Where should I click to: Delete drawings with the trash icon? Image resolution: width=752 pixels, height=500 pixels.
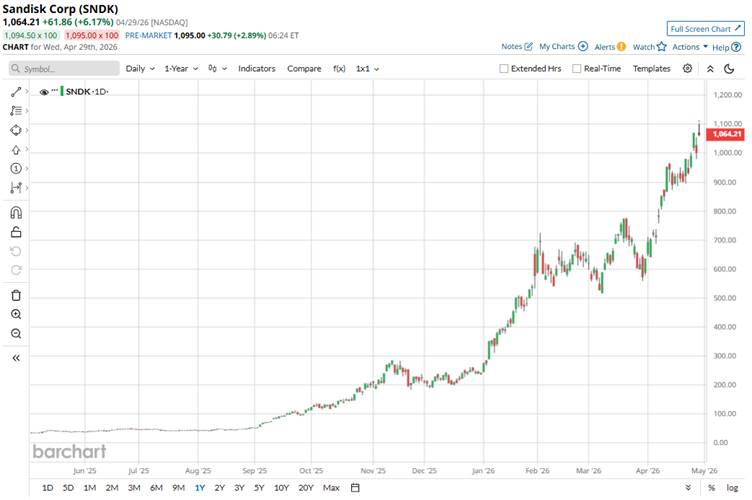click(x=16, y=295)
